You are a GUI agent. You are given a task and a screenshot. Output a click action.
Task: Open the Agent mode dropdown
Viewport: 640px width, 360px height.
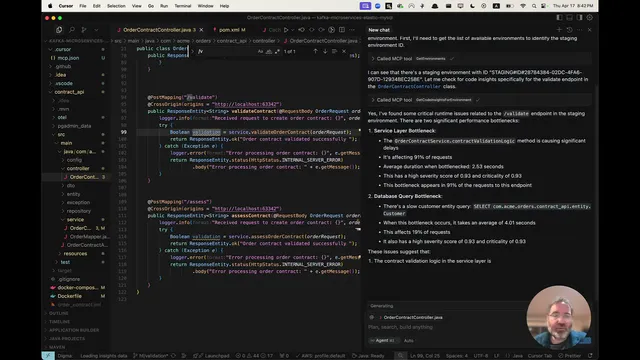pos(382,340)
